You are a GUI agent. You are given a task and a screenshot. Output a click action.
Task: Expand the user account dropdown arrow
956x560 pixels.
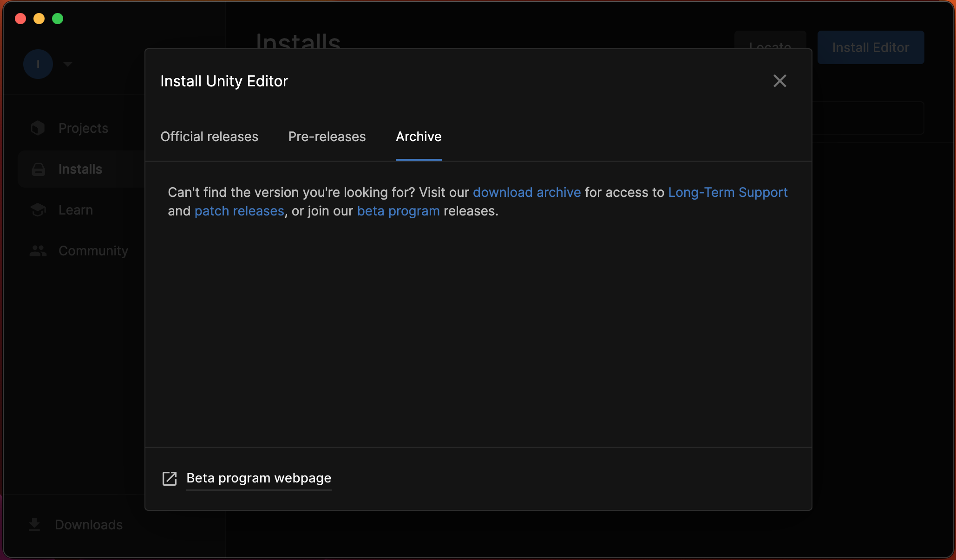click(x=67, y=64)
